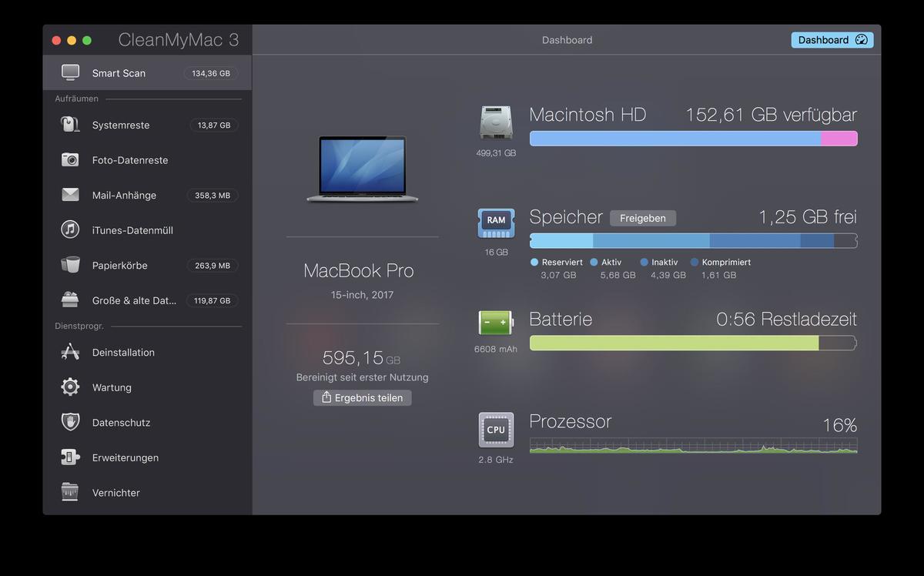This screenshot has height=576, width=924.
Task: Click the Smart Scan monitor icon
Action: coord(70,73)
